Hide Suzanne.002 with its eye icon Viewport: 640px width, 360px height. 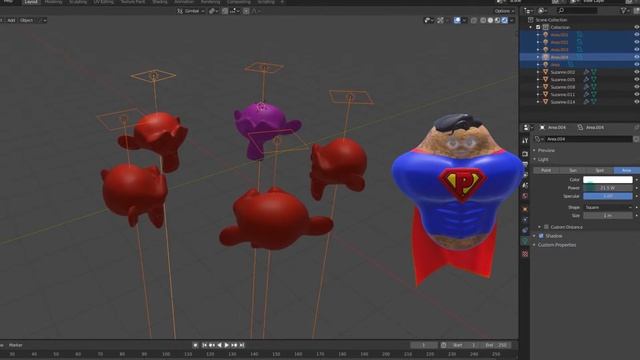[636, 72]
